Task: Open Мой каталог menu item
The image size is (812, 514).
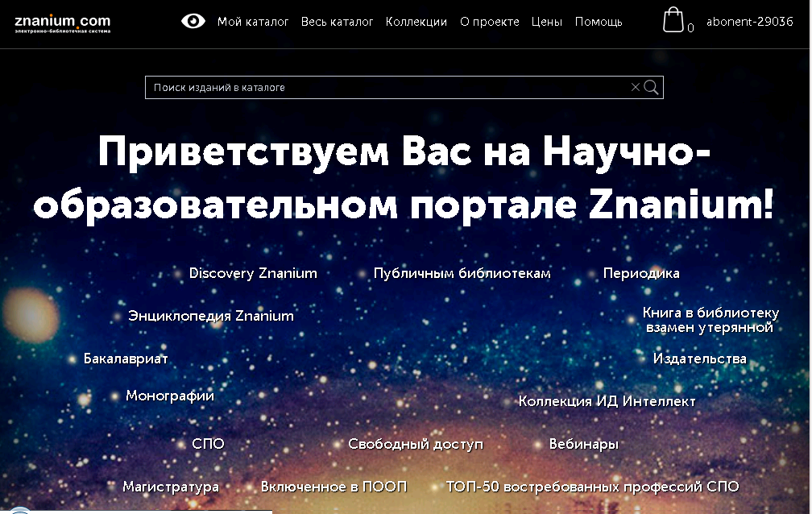Action: (x=253, y=22)
